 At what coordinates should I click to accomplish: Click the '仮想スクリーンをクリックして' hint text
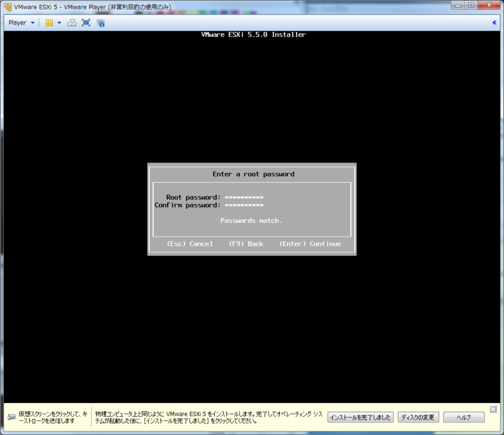(x=53, y=417)
